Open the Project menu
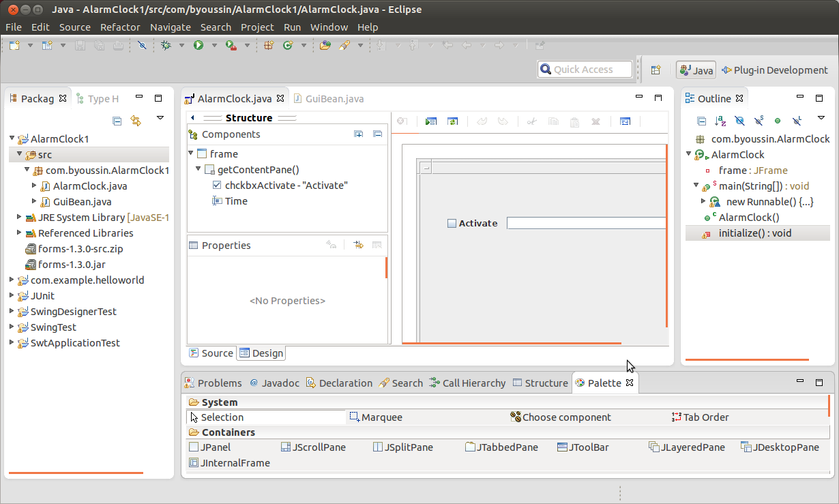The image size is (839, 504). 257,27
